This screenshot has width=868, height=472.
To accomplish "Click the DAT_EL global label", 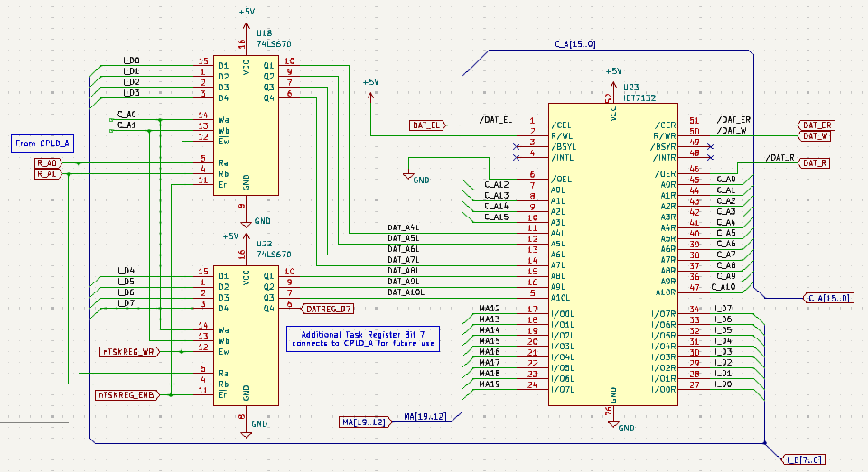I will (x=427, y=125).
